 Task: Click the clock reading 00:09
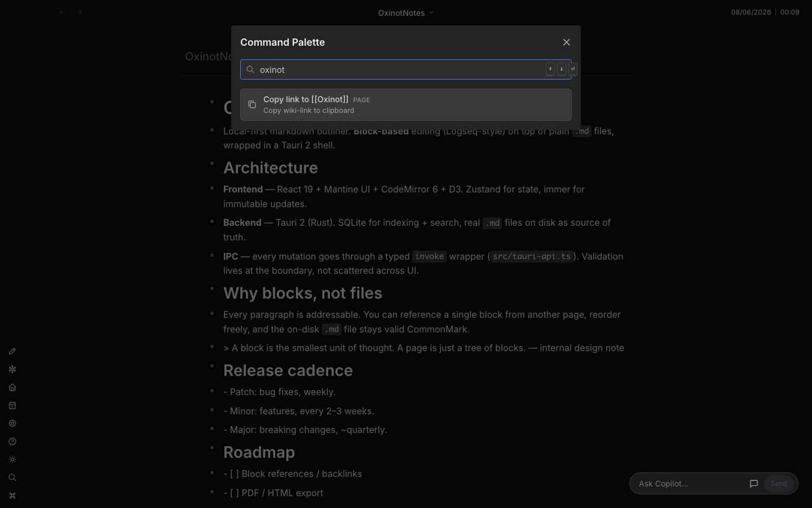coord(790,12)
